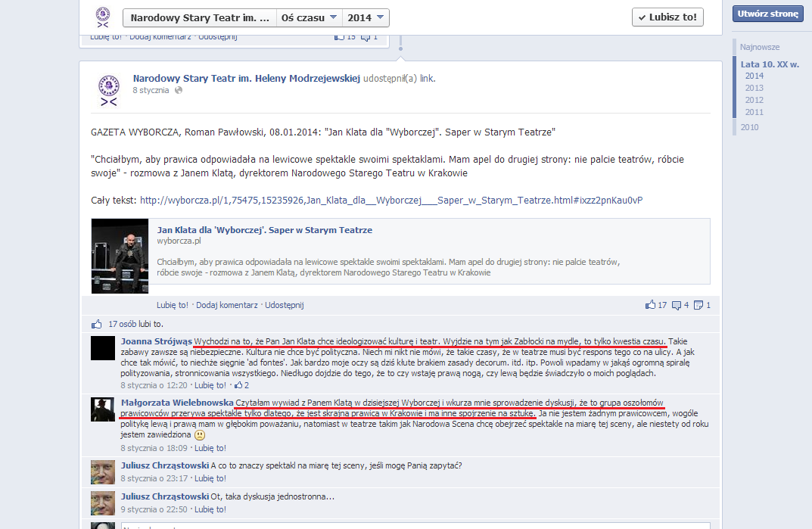Open the timestamp 8 stycznia o 23:17
The height and width of the screenshot is (529, 812).
click(154, 479)
